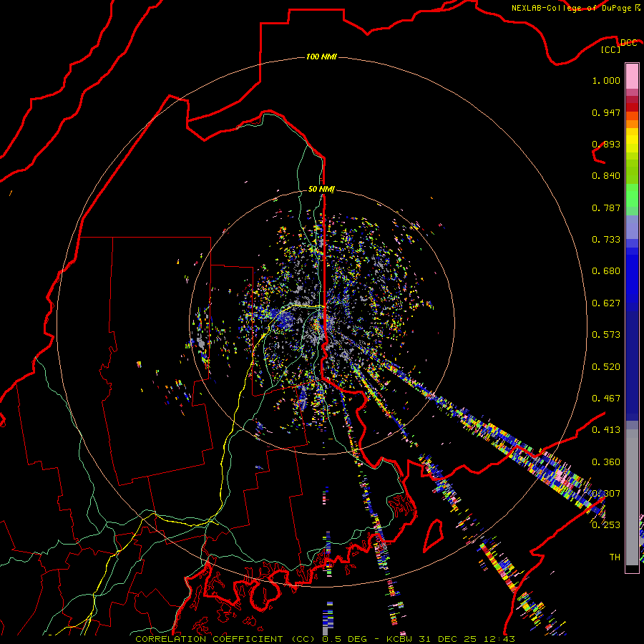644x644 pixels.
Task: Click the 1.000 scale value
Action: click(x=606, y=80)
